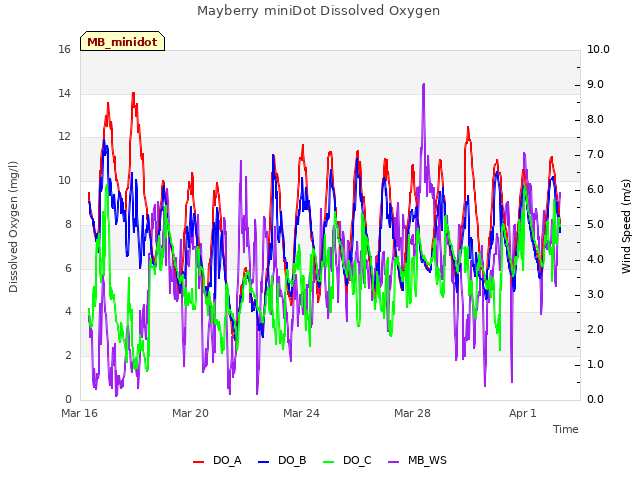The height and width of the screenshot is (480, 640).
Task: Click the purple MB_WS legend color marker
Action: coord(393,462)
